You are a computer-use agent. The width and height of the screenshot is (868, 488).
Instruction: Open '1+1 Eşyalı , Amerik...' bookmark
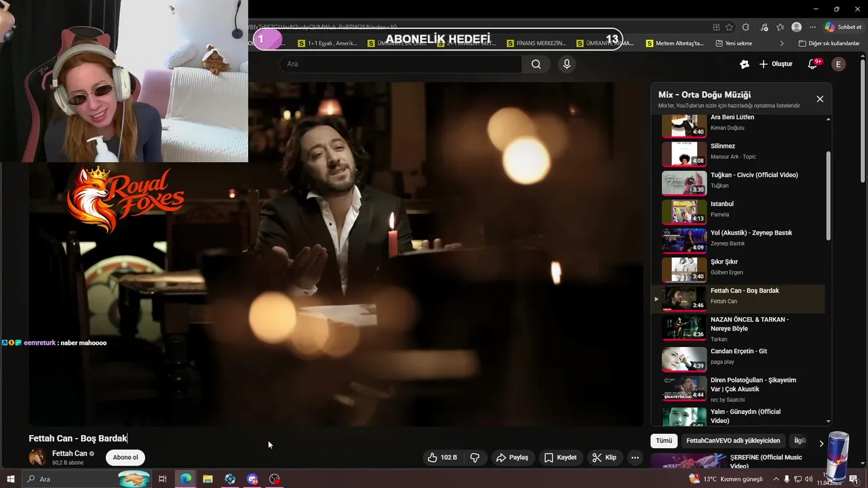tap(328, 43)
